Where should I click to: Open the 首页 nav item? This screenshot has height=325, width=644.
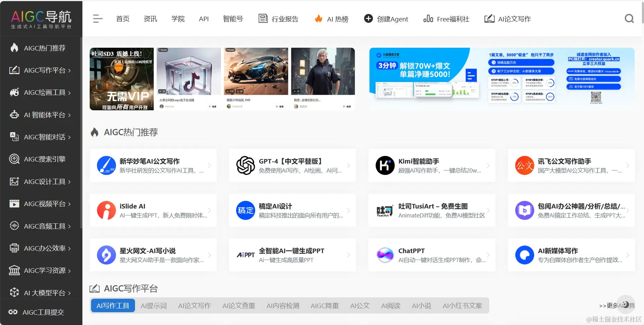coord(123,19)
